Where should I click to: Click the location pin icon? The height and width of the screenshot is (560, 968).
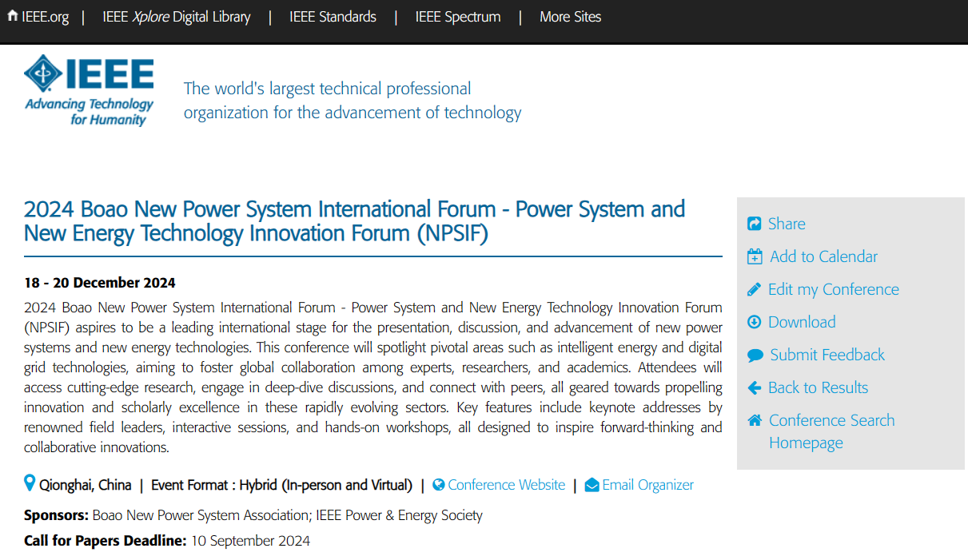point(30,483)
